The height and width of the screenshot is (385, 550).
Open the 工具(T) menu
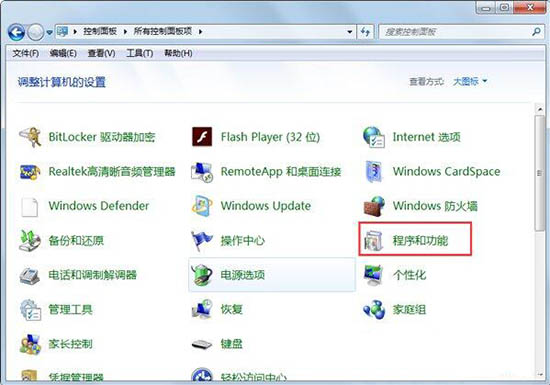139,53
